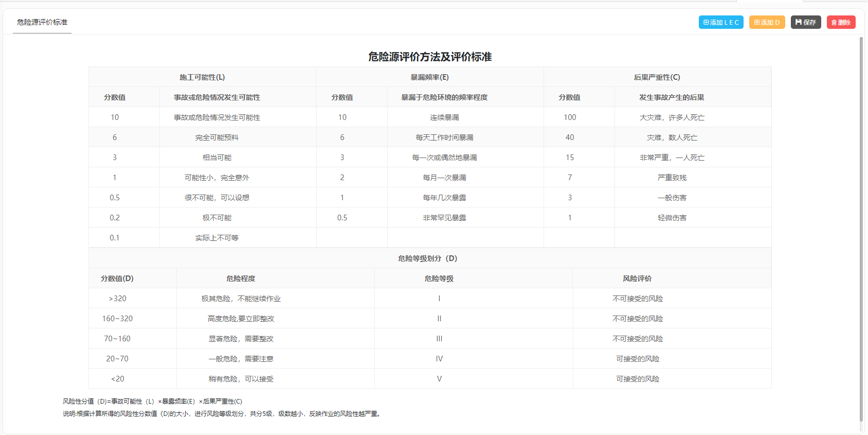Click the 危险等级划分（D）section header
Viewport: 868px width, 435px height.
pyautogui.click(x=427, y=258)
